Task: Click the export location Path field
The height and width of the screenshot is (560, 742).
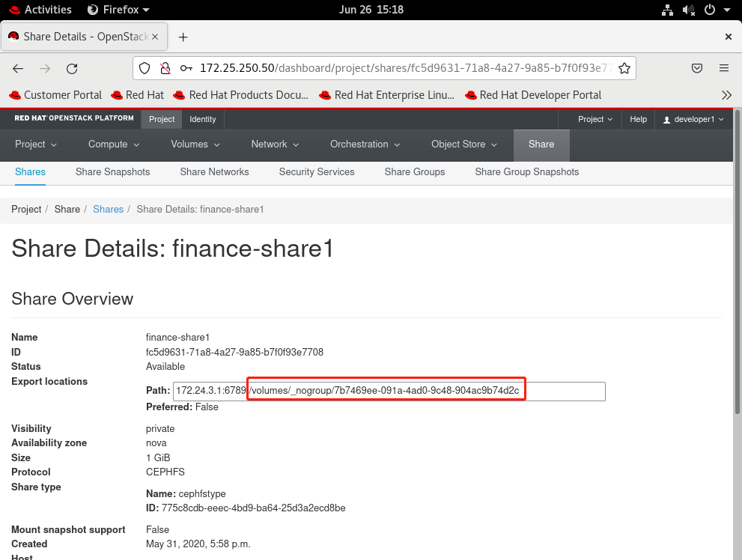Action: tap(389, 391)
